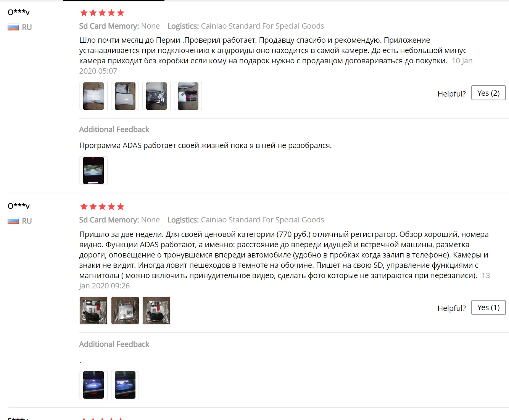Click the Additional Feedback heading in first review
Image resolution: width=509 pixels, height=420 pixels.
[x=114, y=129]
